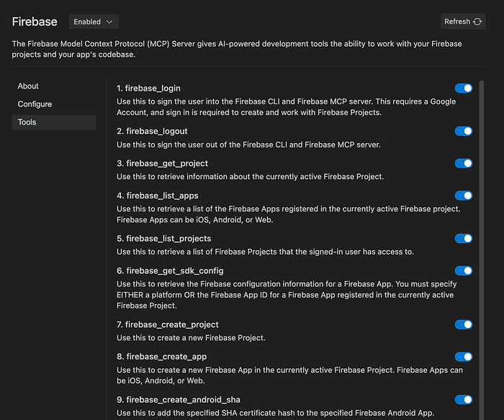This screenshot has height=420, width=504.
Task: Click the '8. firebase_create_app' tool name
Action: pyautogui.click(x=162, y=357)
